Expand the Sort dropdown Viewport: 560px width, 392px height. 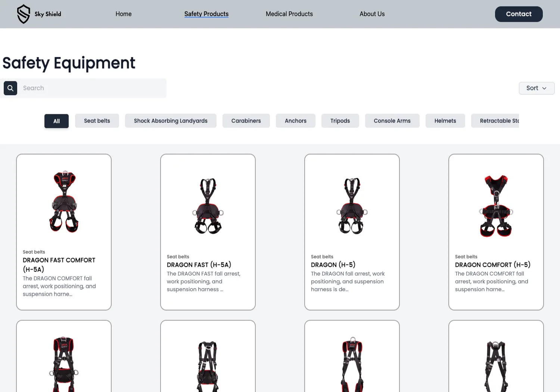point(536,88)
